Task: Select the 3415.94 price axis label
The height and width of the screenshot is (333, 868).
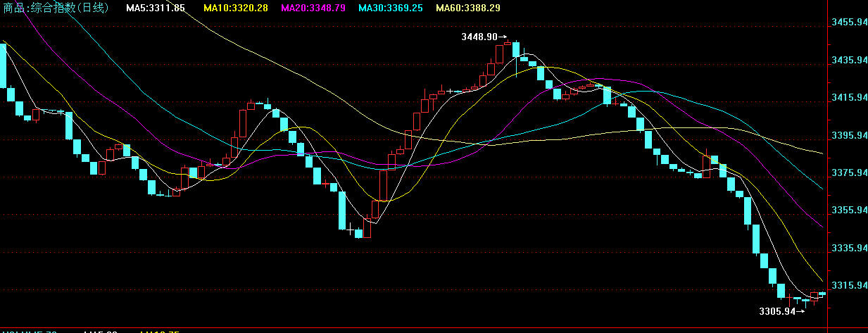Action: 849,97
